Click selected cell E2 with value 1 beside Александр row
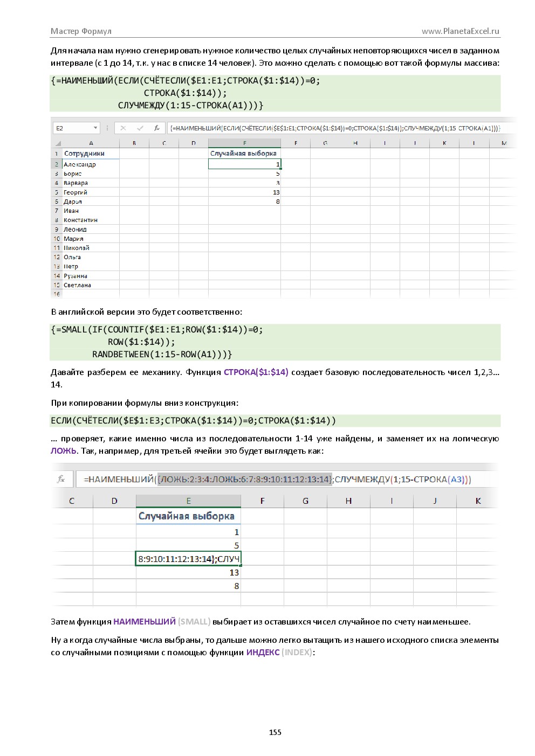The image size is (535, 756). point(244,164)
